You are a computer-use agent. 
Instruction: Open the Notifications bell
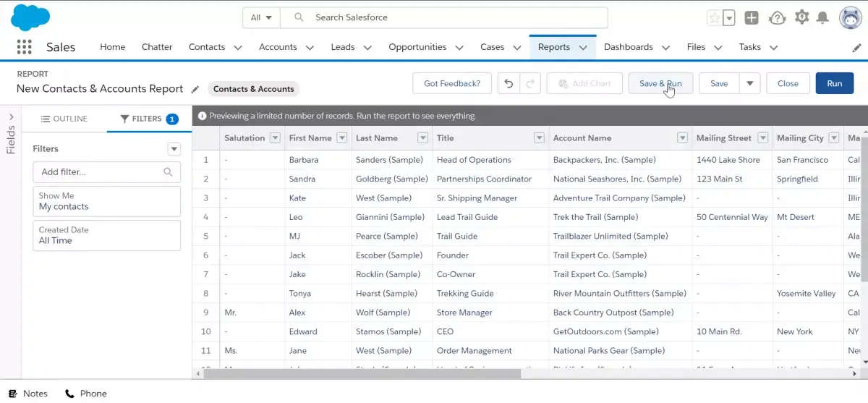pyautogui.click(x=822, y=17)
